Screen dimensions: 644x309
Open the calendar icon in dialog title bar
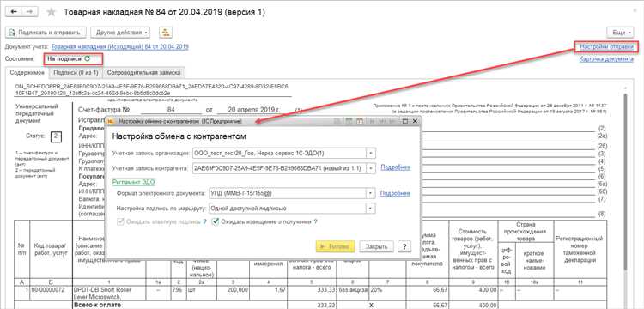[360, 122]
